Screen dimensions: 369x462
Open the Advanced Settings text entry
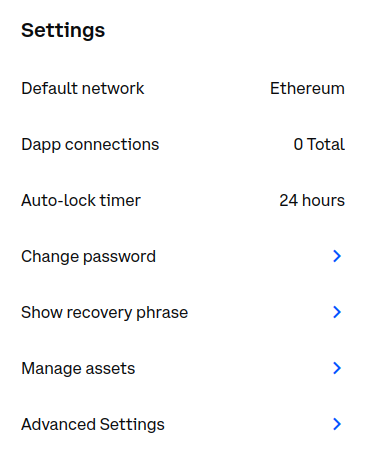93,425
